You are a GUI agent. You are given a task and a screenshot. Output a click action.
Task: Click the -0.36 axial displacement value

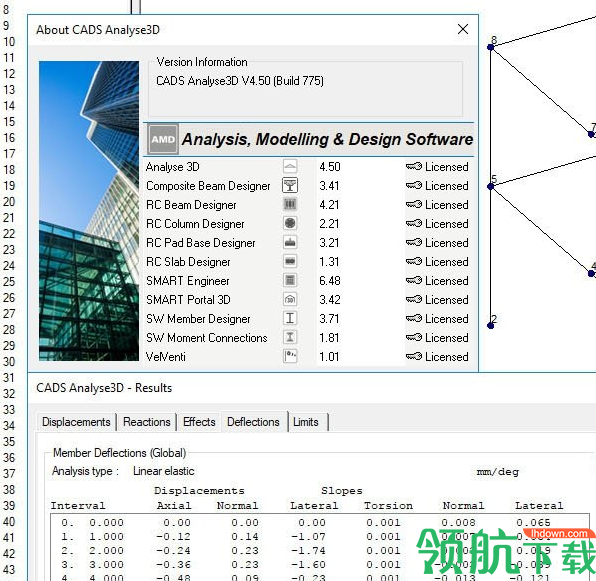click(x=173, y=565)
